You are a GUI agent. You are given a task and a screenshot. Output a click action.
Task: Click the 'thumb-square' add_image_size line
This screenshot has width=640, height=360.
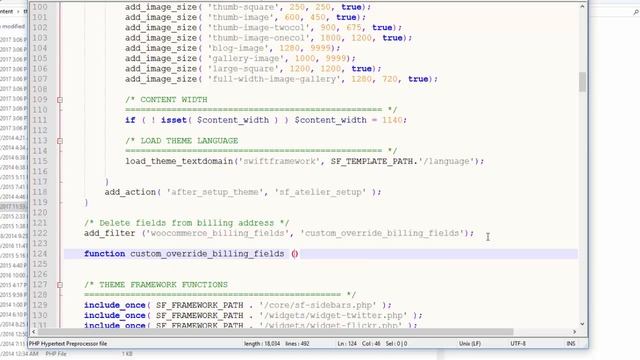pyautogui.click(x=248, y=7)
